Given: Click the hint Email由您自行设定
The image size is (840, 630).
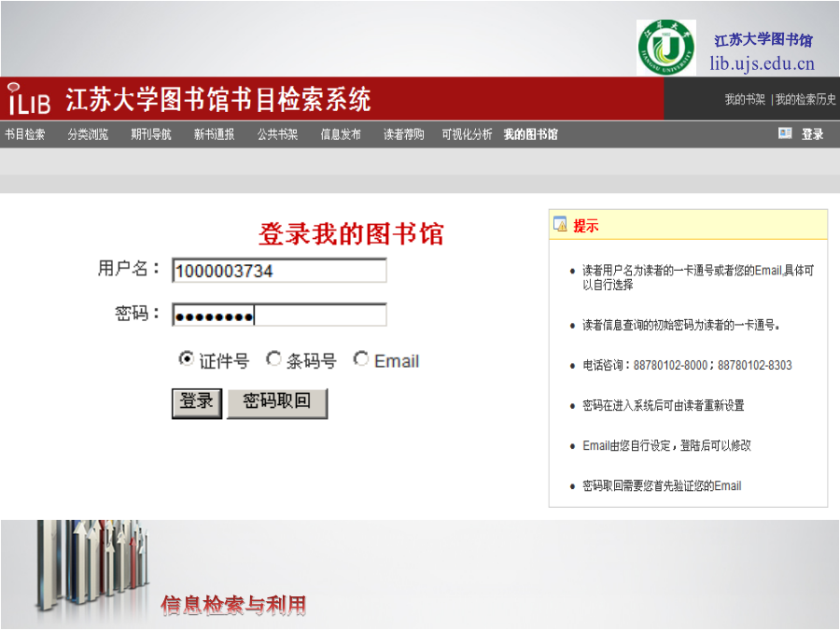Looking at the screenshot, I should [x=666, y=446].
